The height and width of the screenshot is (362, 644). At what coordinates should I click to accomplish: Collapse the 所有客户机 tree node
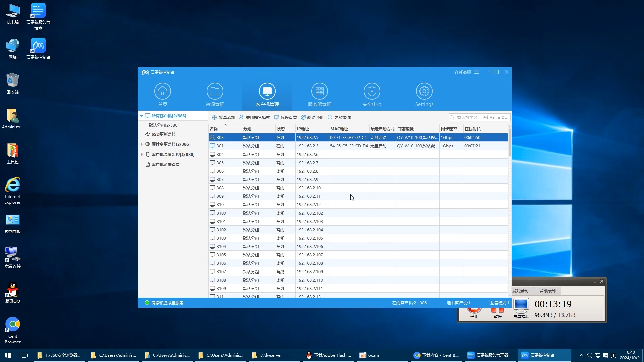pyautogui.click(x=142, y=116)
